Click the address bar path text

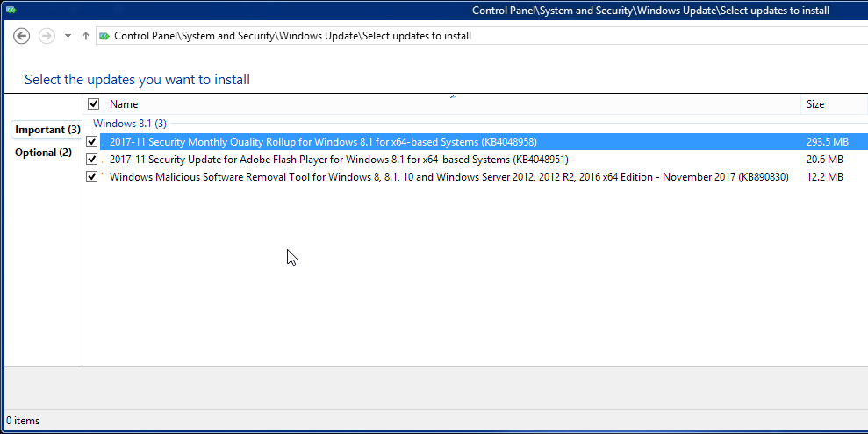tap(293, 36)
